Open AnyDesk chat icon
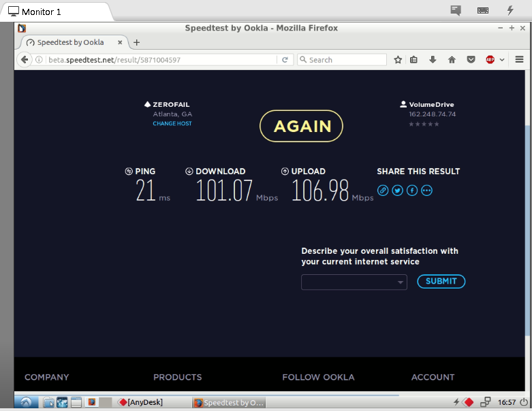The height and width of the screenshot is (411, 532). [455, 10]
